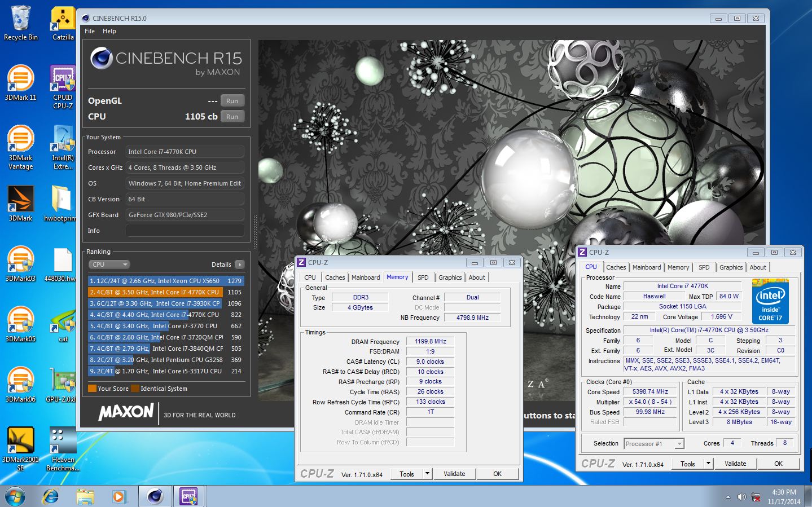Launch the 3DMark05 desktop shortcut
The image size is (812, 507).
pyautogui.click(x=20, y=324)
